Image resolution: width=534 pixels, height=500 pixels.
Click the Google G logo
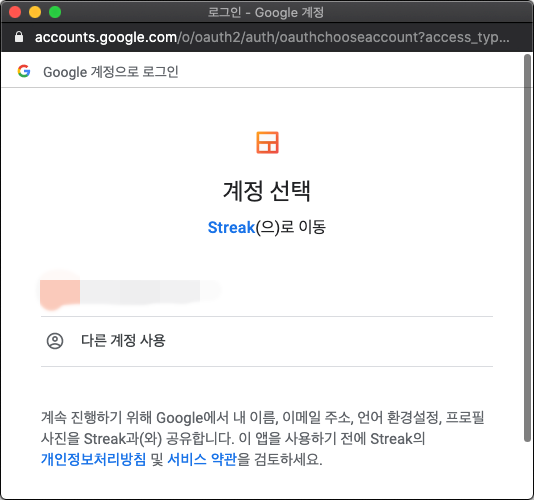(x=24, y=71)
